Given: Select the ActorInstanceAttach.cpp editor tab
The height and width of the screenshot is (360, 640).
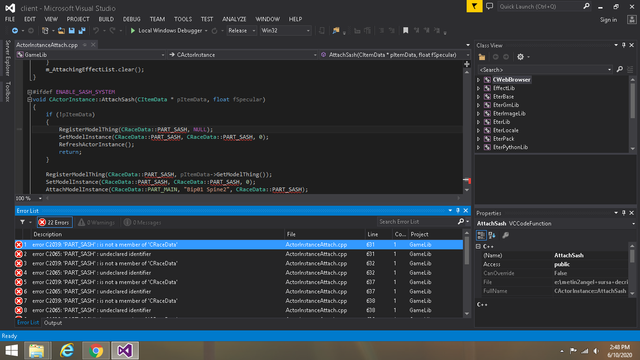Looking at the screenshot, I should [x=47, y=45].
